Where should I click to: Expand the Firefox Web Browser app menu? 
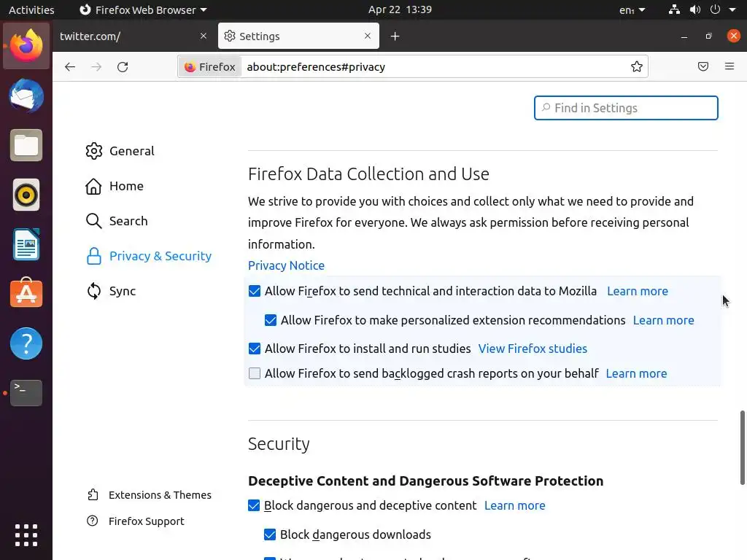point(142,10)
